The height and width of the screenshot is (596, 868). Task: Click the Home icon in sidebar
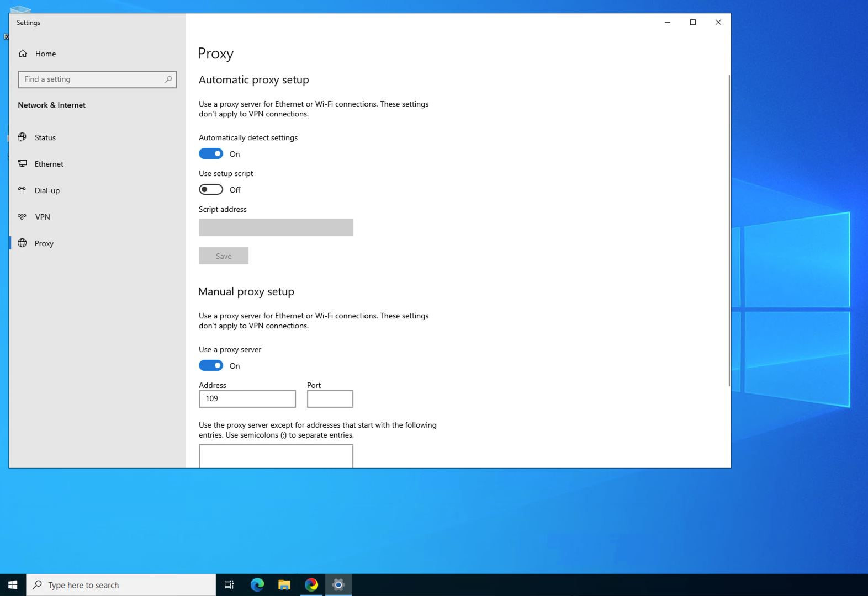(x=23, y=54)
